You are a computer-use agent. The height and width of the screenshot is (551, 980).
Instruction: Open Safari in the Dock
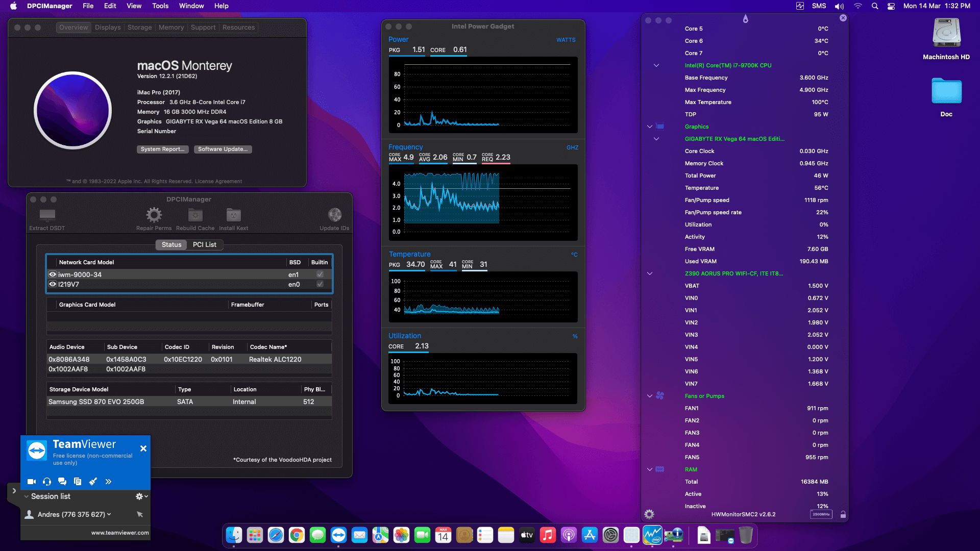click(276, 535)
